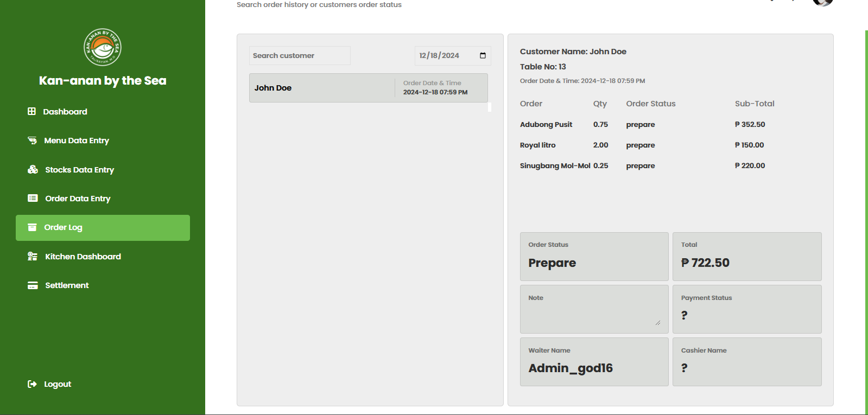Click the Logout link
The image size is (868, 415).
58,384
